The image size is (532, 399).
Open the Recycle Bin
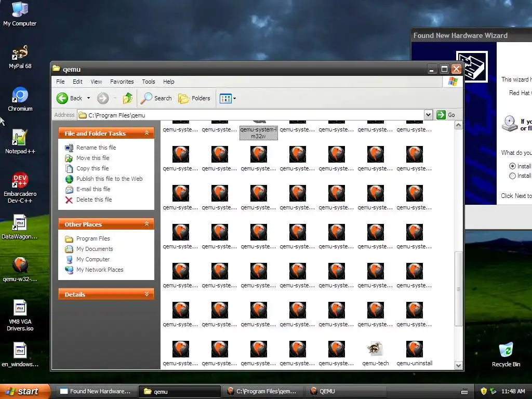coord(506,355)
